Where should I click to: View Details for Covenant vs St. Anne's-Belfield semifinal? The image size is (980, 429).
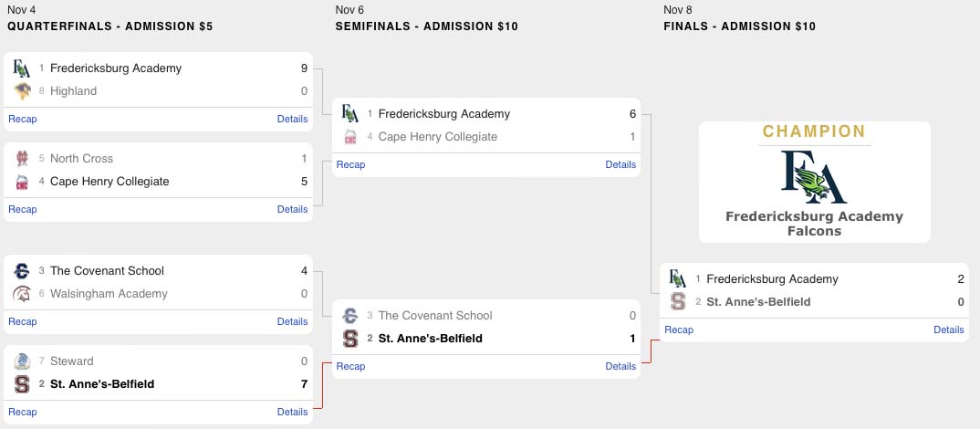[620, 366]
